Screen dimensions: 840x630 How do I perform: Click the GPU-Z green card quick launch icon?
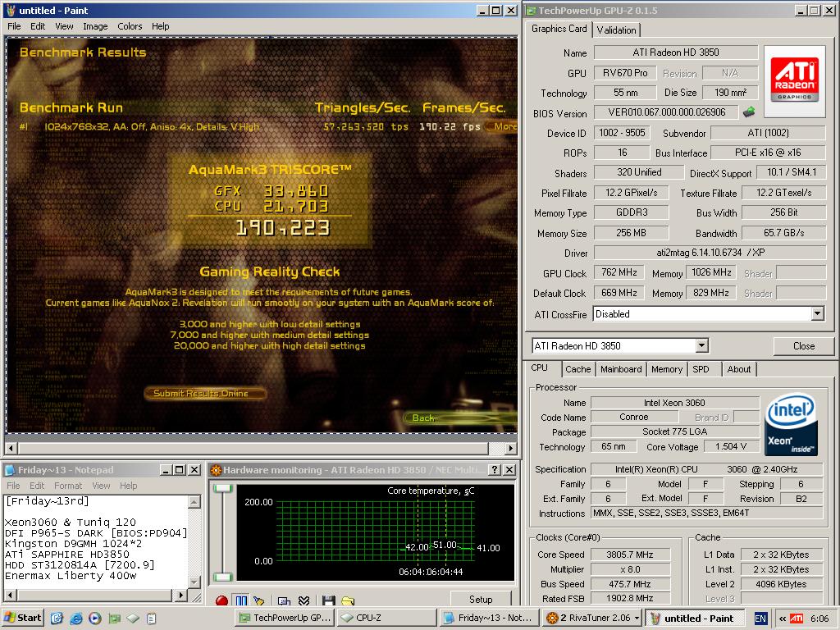114,618
